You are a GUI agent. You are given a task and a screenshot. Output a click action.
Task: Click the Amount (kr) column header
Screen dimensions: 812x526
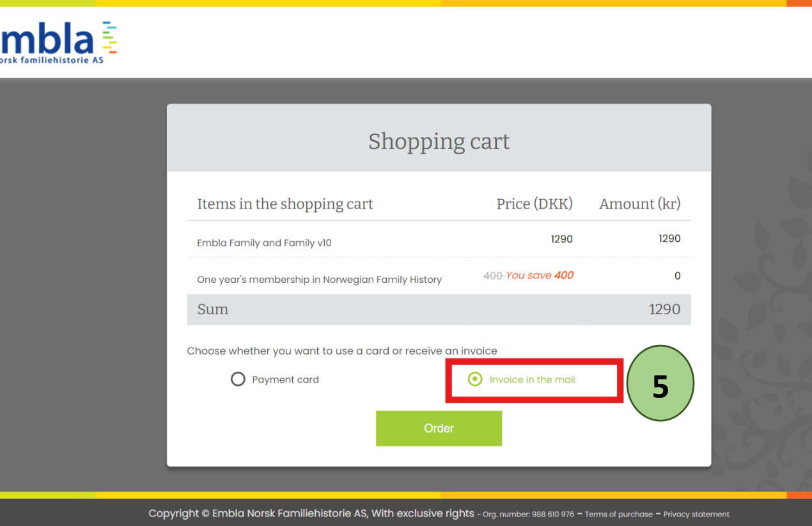(x=639, y=204)
